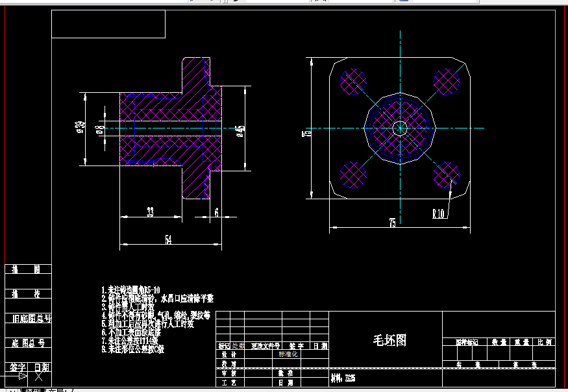The image size is (568, 392).
Task: Select the R10 radius annotation
Action: coord(438,214)
